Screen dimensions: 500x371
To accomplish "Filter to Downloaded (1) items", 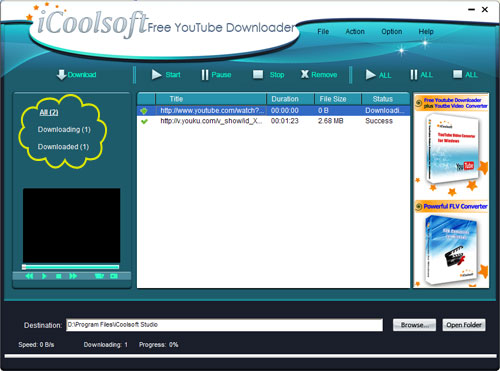I will 63,147.
